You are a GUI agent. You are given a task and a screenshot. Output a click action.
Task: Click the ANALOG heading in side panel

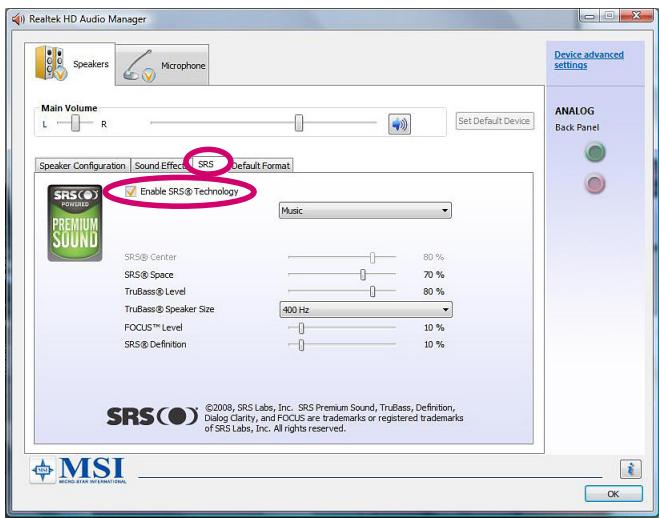[x=575, y=111]
